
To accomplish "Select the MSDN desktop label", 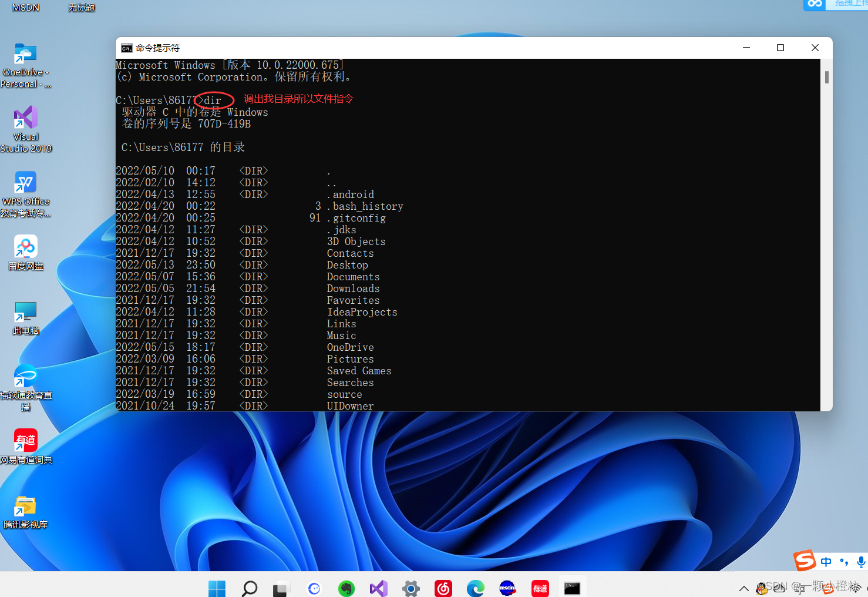I will (26, 8).
